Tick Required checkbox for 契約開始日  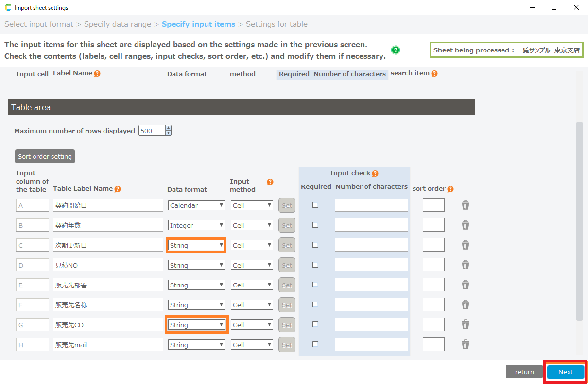coord(315,205)
